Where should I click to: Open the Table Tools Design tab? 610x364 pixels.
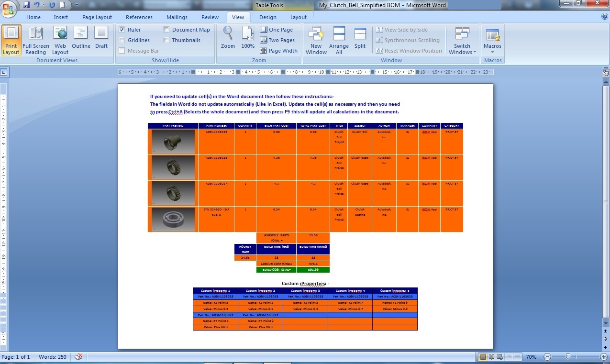point(268,17)
